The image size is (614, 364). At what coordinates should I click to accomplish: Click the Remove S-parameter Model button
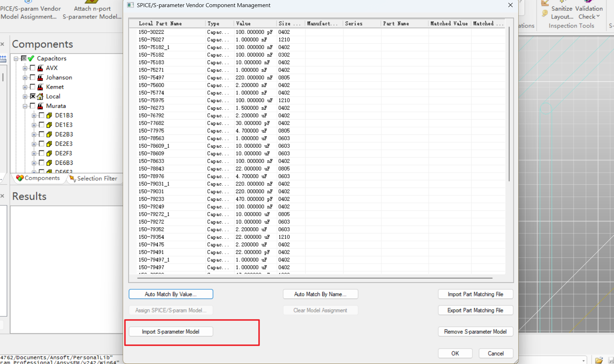(x=476, y=332)
